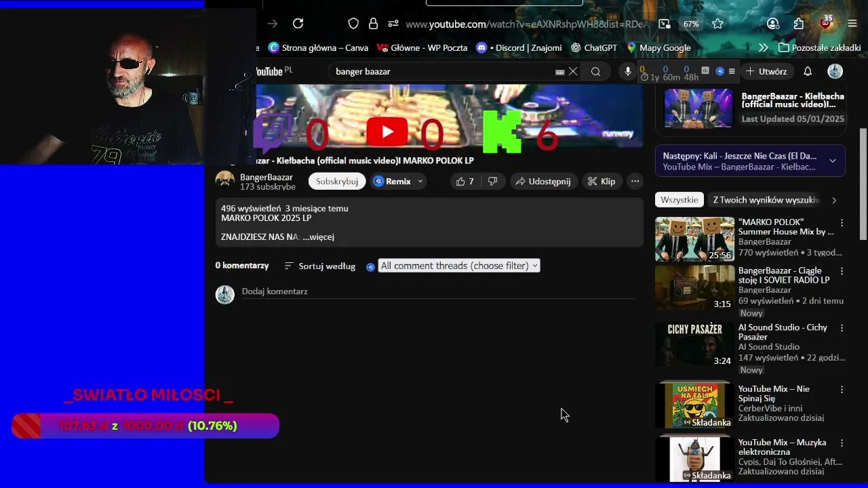Open the Główne - WP Poczta bookmark

(x=422, y=47)
